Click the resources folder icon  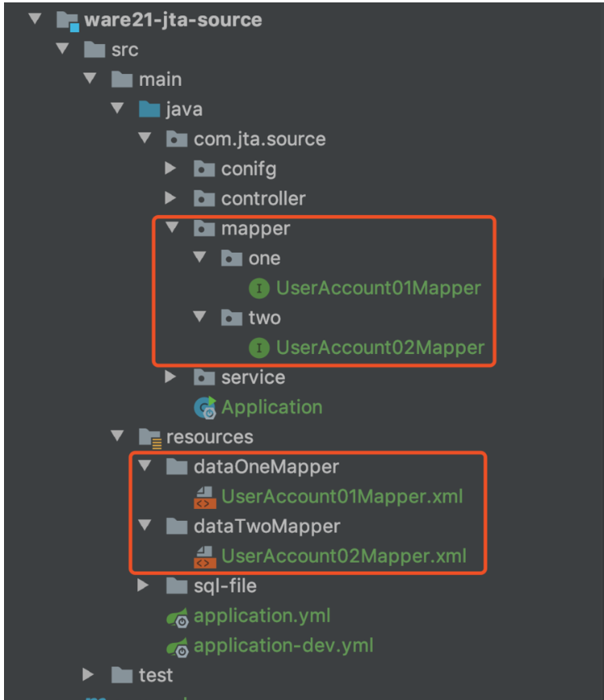point(149,437)
